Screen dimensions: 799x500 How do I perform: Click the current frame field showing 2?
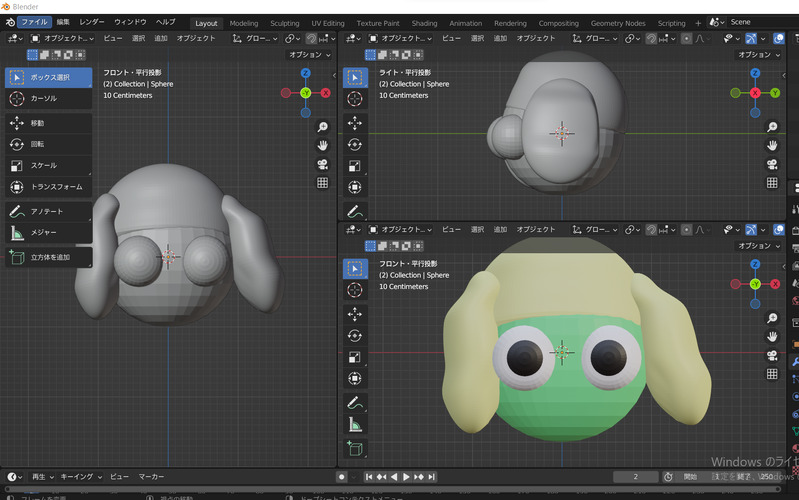[636, 477]
